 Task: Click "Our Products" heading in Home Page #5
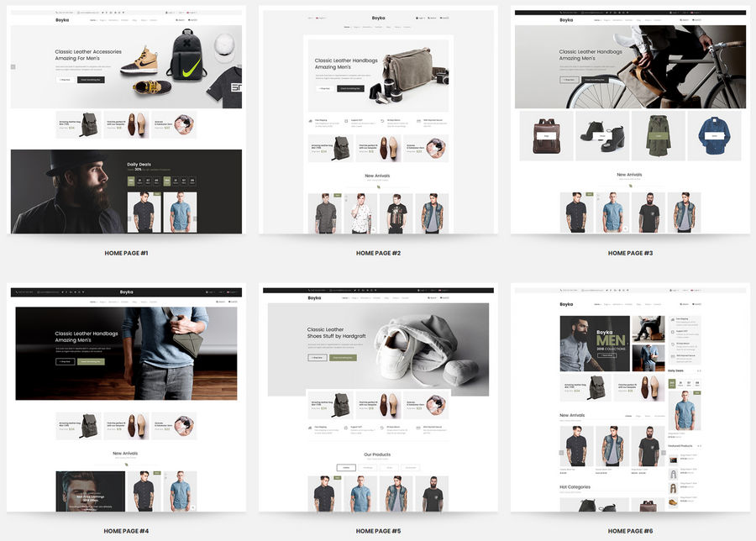click(377, 454)
